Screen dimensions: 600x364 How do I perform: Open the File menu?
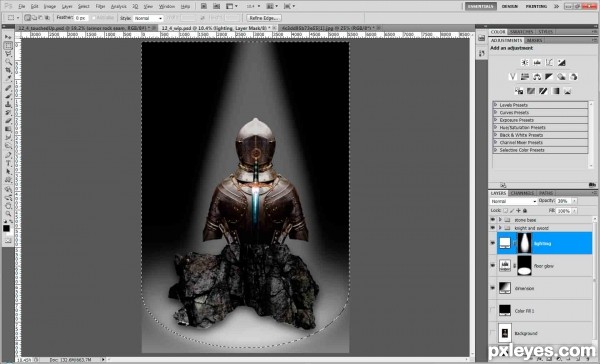click(x=22, y=7)
